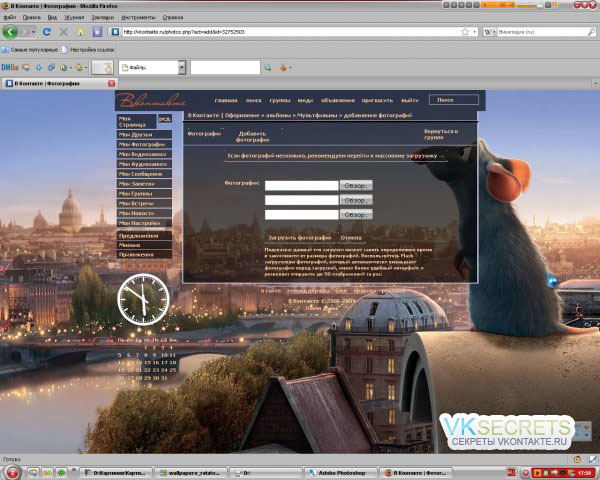Image resolution: width=600 pixels, height=480 pixels.
Task: Click the DMBar logo icon
Action: pyautogui.click(x=10, y=68)
